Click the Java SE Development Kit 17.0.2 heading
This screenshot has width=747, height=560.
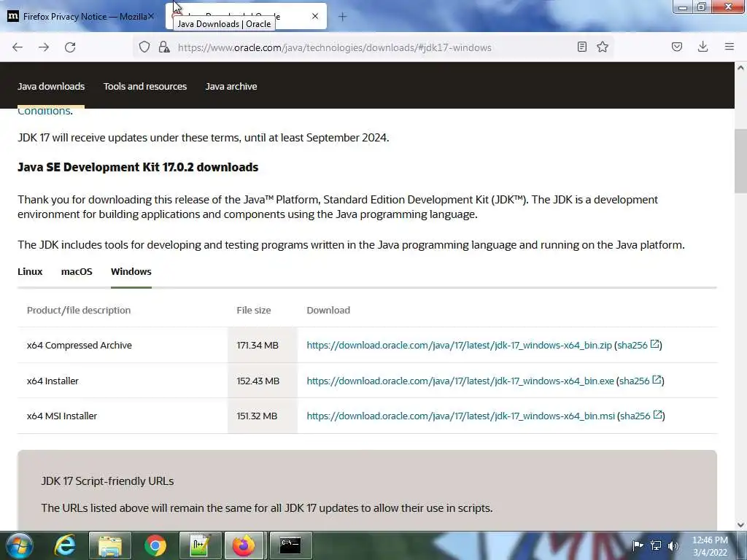point(138,167)
